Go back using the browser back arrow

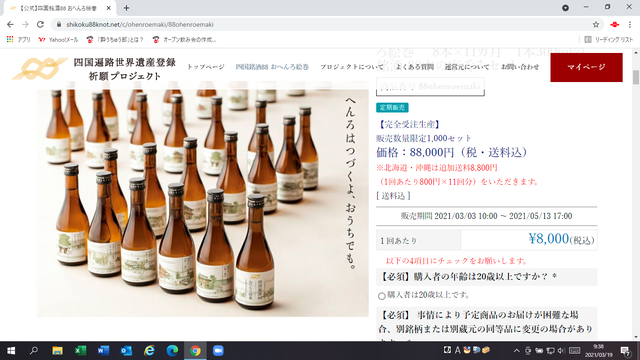click(10, 24)
